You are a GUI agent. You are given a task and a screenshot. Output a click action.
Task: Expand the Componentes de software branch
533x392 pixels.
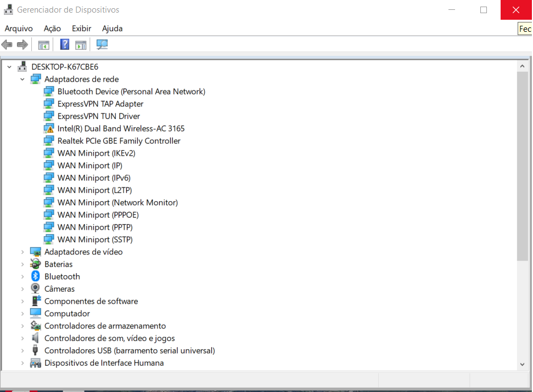tap(23, 301)
